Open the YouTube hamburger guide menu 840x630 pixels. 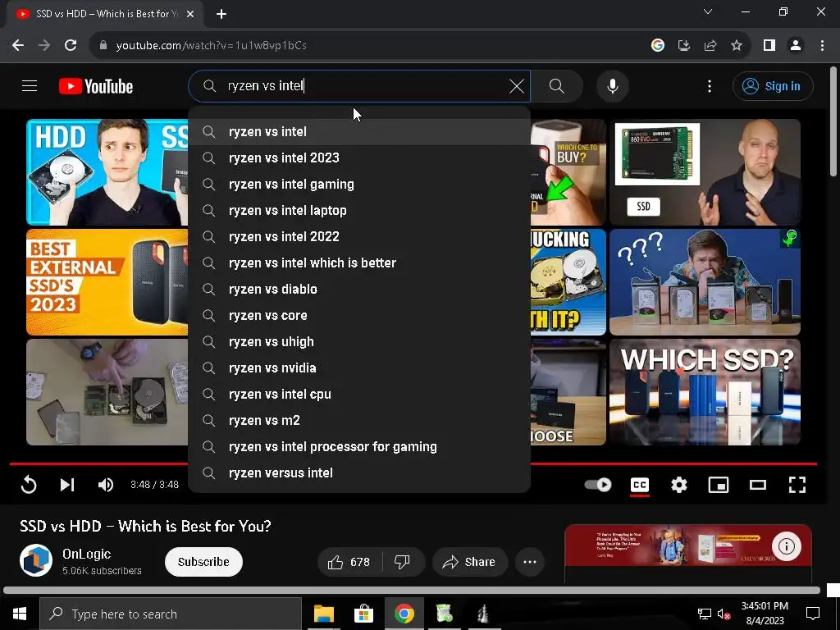pos(30,85)
